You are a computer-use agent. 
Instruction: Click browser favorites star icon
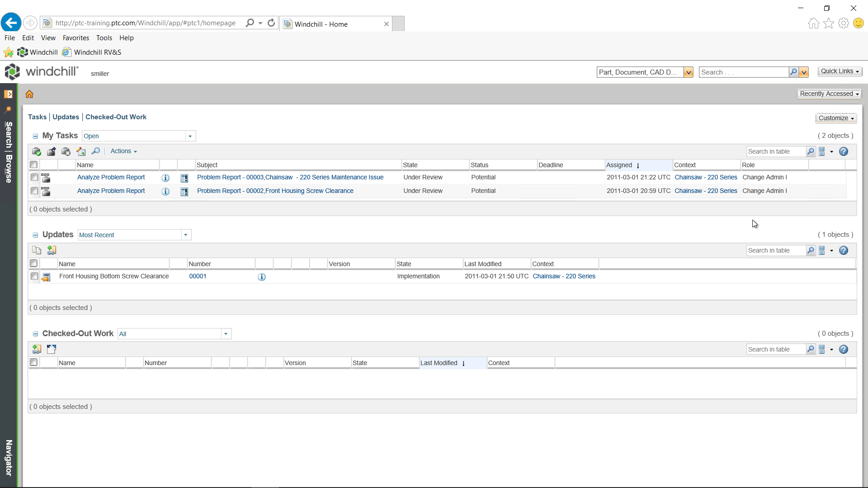click(x=829, y=23)
